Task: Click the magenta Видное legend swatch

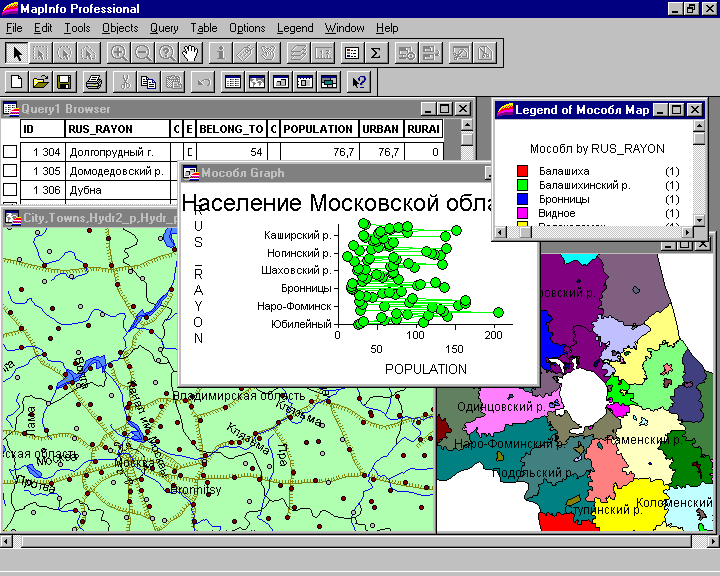Action: tap(523, 213)
